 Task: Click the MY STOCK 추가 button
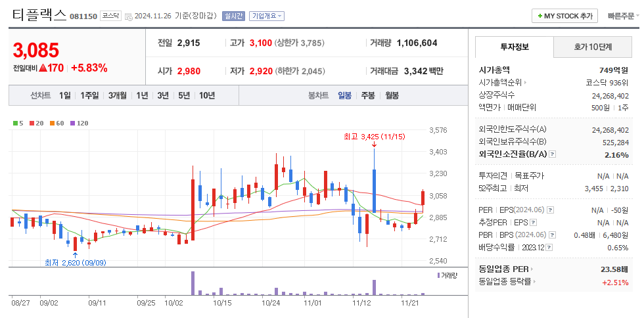tap(564, 16)
